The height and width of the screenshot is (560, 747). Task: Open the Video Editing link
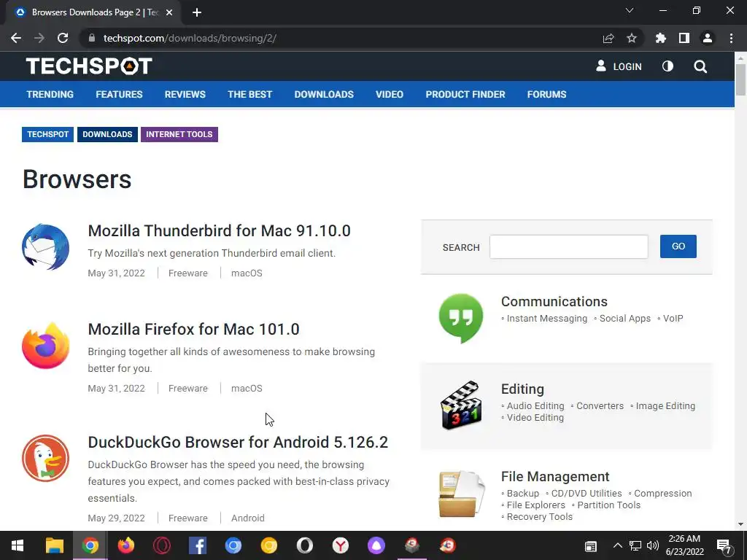tap(535, 418)
